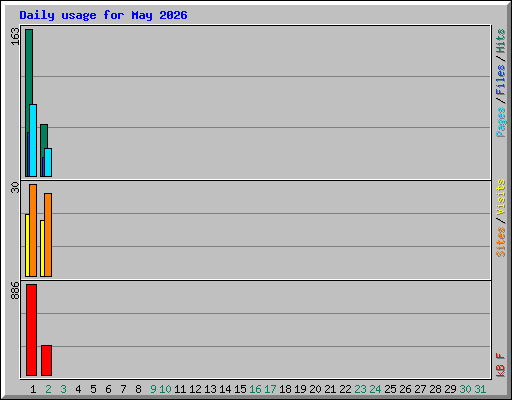The width and height of the screenshot is (512, 400).
Task: Click the day 12 label on the x-axis
Action: [x=195, y=389]
